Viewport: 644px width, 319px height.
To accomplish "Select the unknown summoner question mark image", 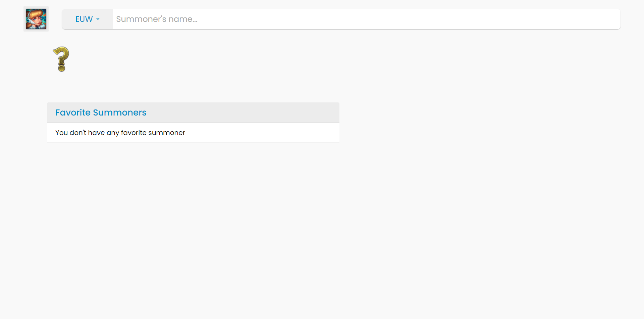I will tap(61, 59).
